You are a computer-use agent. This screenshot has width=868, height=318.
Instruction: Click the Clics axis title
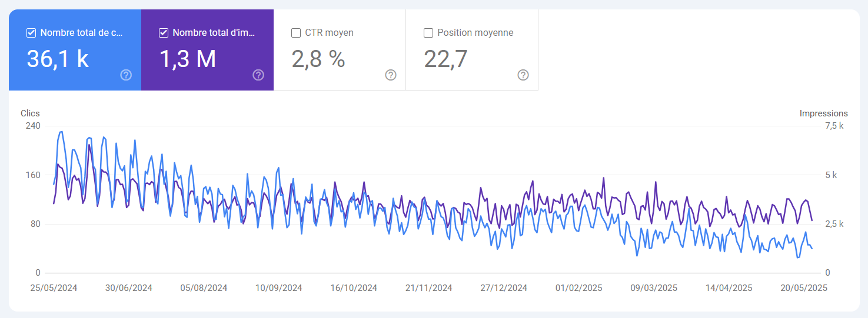click(30, 113)
